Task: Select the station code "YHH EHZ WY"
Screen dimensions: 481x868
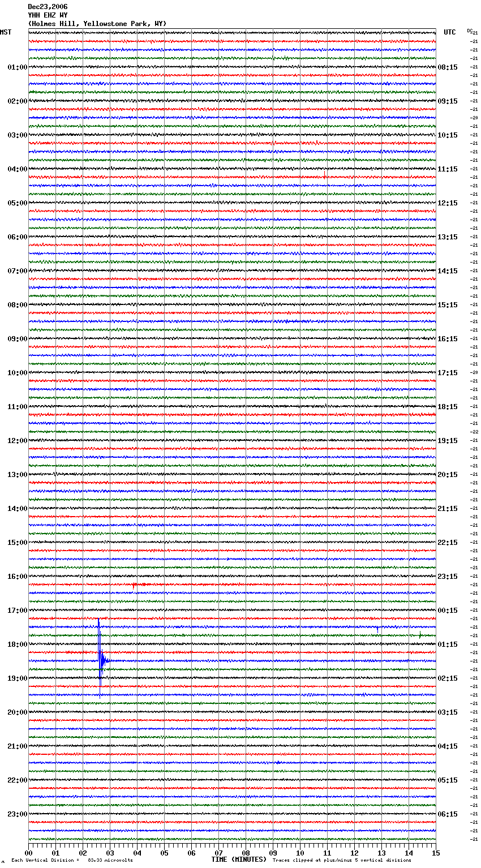Action: tap(48, 15)
